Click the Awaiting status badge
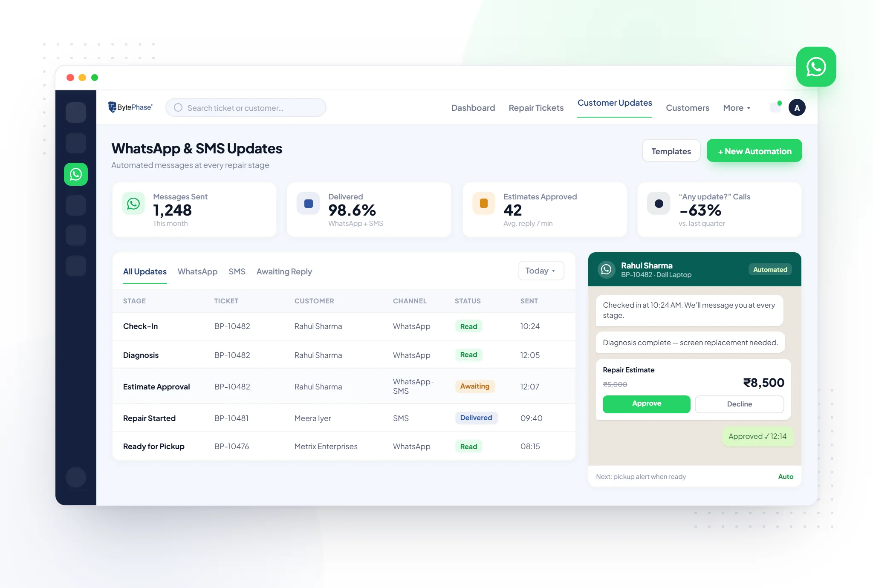 474,386
